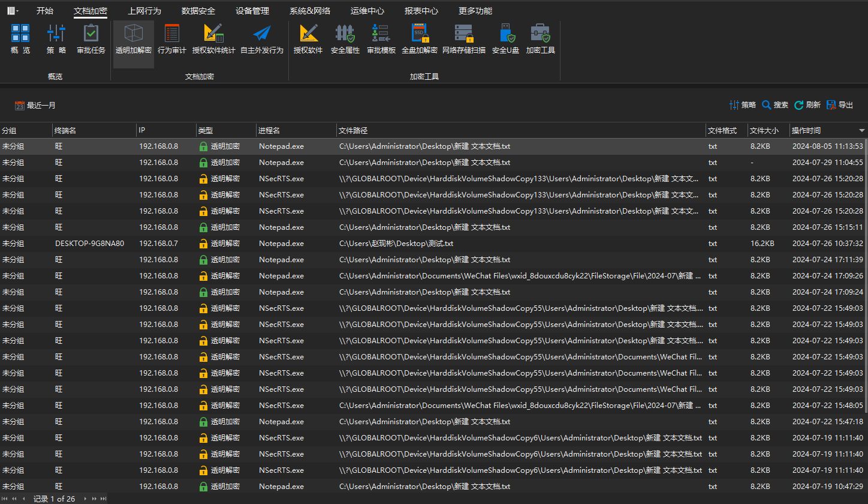
Task: Go to the previous record in navigator
Action: pos(24,499)
